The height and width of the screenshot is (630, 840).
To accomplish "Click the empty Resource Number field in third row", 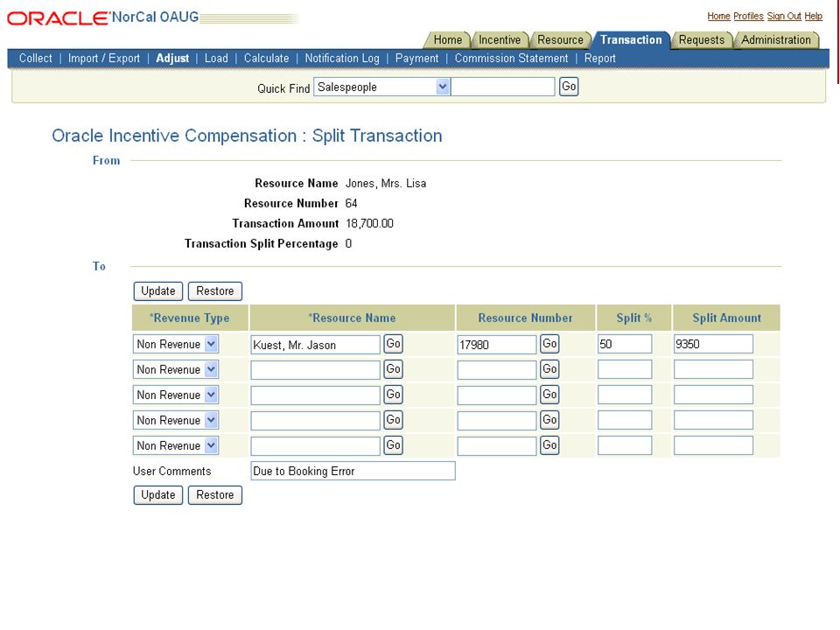I will click(497, 395).
